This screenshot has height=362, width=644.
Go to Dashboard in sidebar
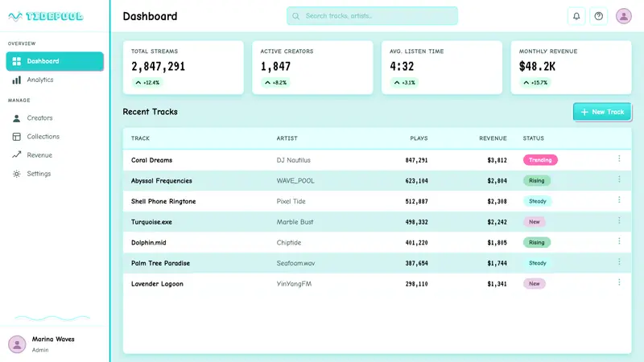(x=55, y=61)
